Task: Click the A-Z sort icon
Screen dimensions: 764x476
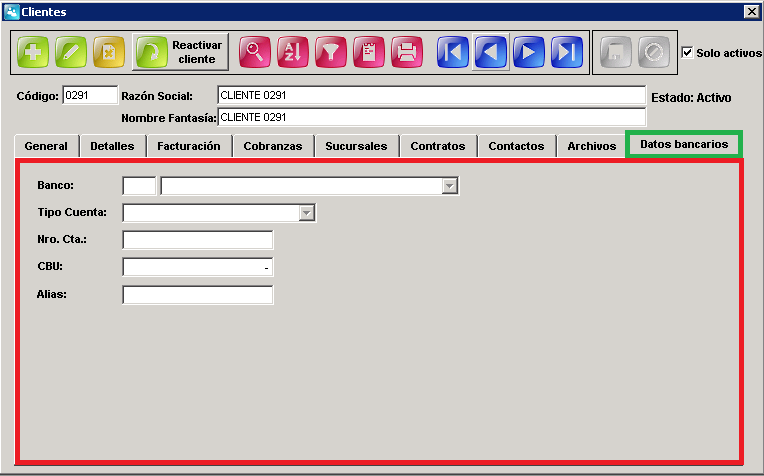Action: (292, 52)
